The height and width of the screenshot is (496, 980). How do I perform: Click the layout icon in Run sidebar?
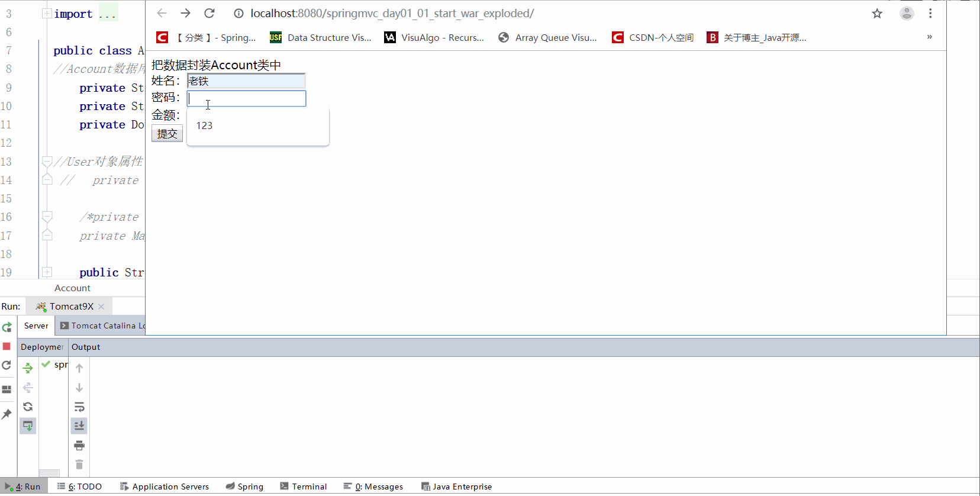click(7, 389)
